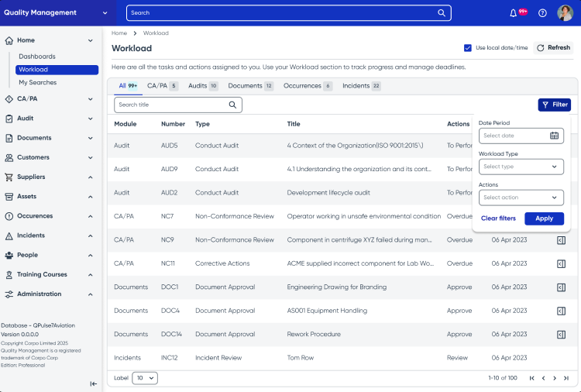Click the Documents page icon in sidebar

9,138
